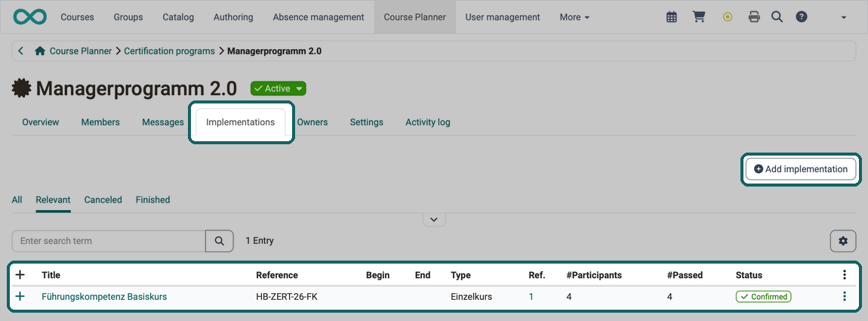Switch to the Activity log tab
Viewport: 868px width, 321px height.
[x=428, y=122]
